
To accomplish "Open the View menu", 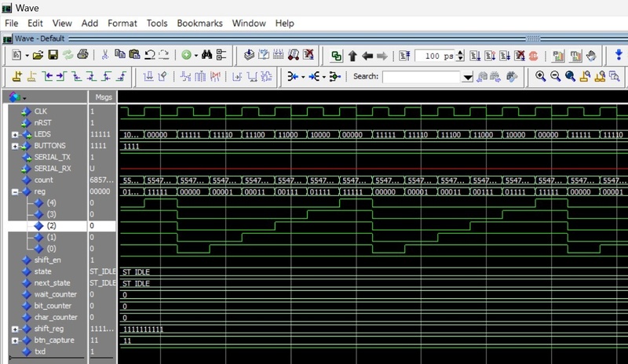I will pos(62,24).
